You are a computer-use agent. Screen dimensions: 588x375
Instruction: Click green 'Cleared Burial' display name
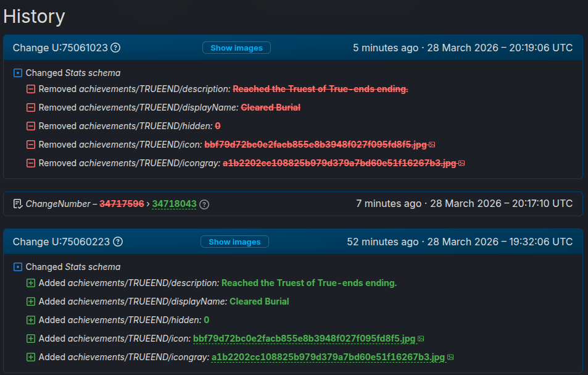point(259,301)
